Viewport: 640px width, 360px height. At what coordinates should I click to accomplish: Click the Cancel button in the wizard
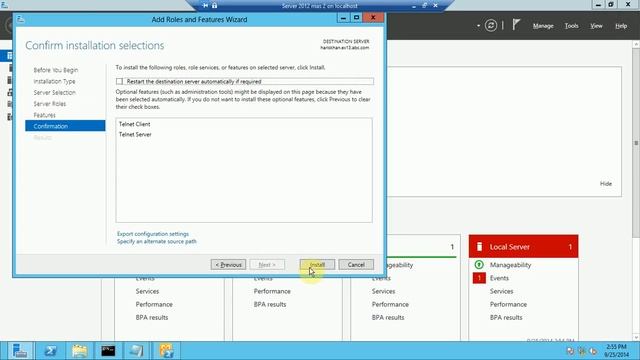pos(356,264)
